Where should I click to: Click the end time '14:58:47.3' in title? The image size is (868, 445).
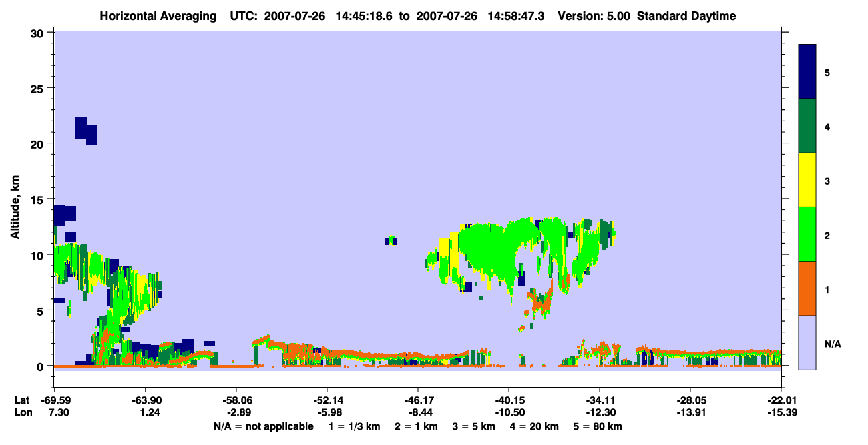517,16
